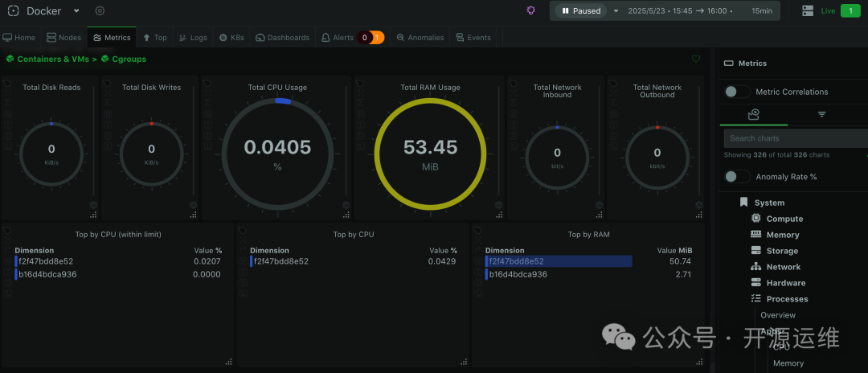Open the Docker space dropdown arrow
Screen dimensions: 868x373
76,10
